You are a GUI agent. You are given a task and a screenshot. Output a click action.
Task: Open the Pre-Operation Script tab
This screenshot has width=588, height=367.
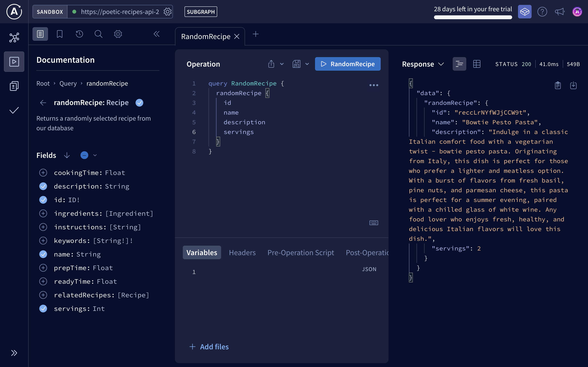coord(301,252)
